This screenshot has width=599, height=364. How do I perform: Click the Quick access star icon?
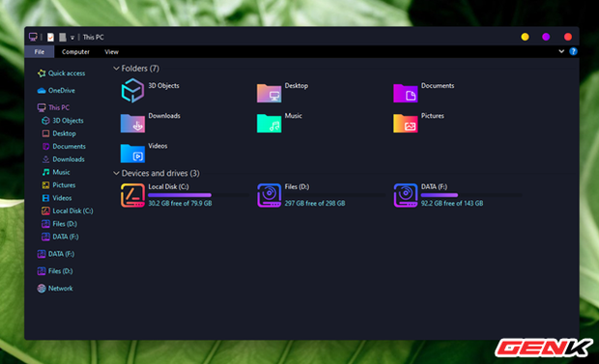pyautogui.click(x=42, y=73)
